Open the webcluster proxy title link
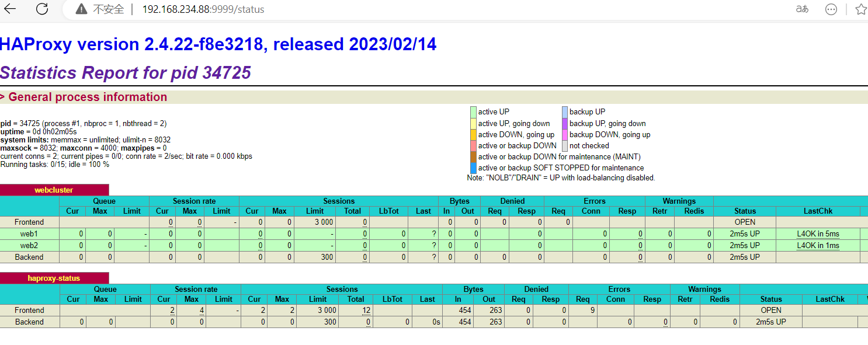Image resolution: width=868 pixels, height=345 pixels. click(x=53, y=190)
